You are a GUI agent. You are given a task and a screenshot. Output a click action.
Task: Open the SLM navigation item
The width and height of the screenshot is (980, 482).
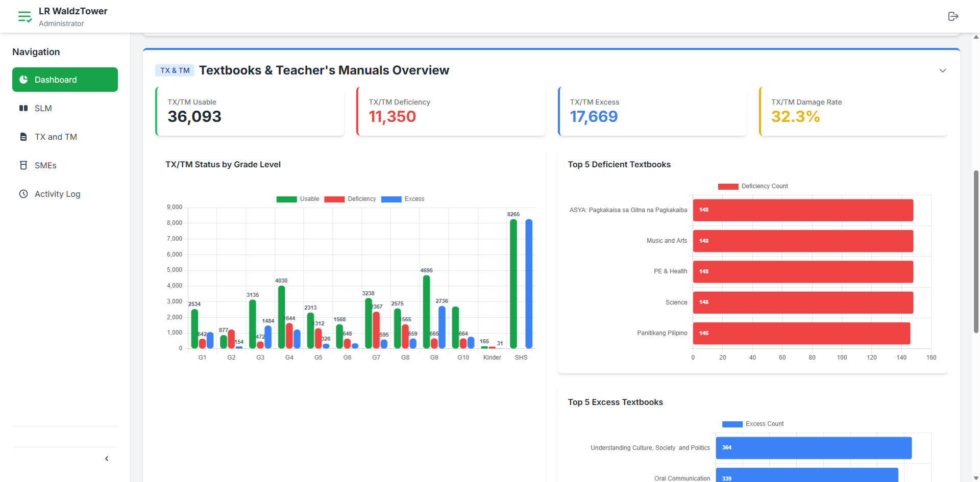(65, 108)
